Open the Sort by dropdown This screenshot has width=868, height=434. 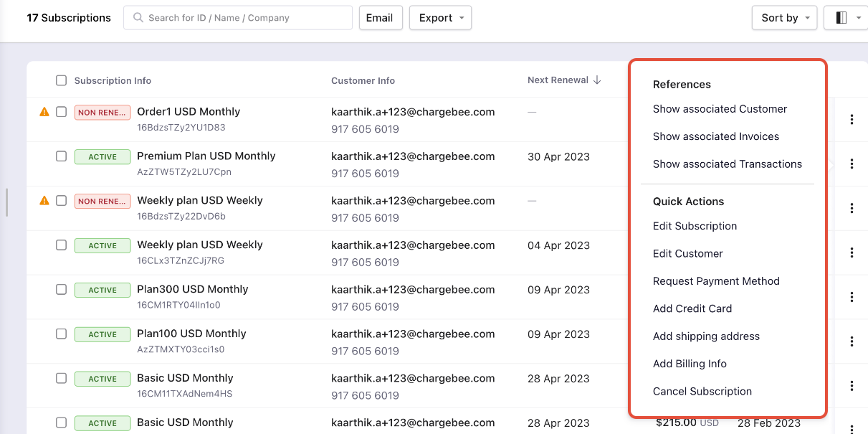(784, 18)
